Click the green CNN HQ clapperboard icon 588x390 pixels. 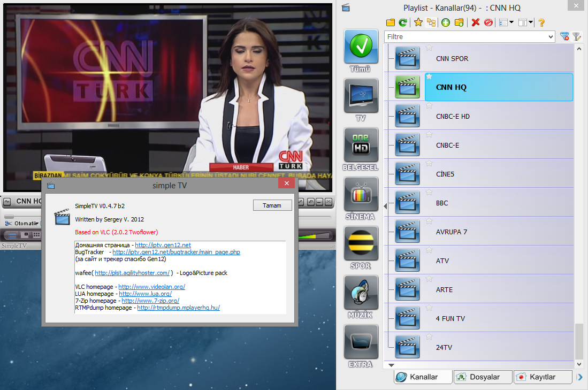click(x=407, y=87)
